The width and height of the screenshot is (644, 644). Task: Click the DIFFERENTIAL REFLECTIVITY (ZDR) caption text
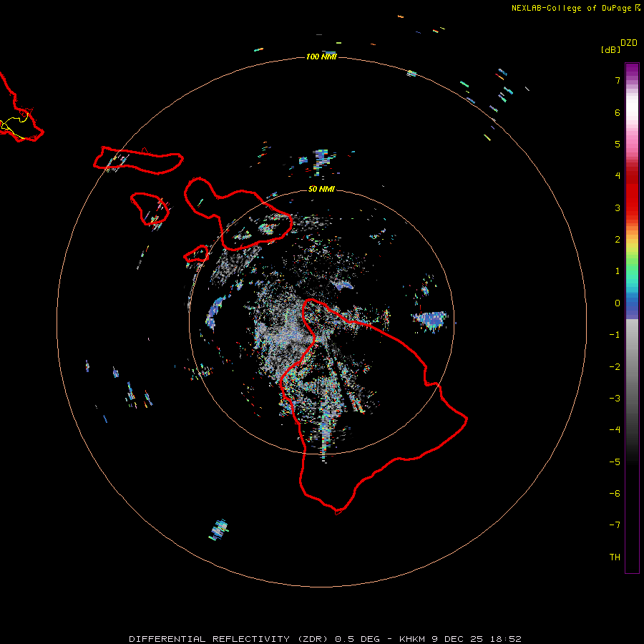tap(230, 639)
